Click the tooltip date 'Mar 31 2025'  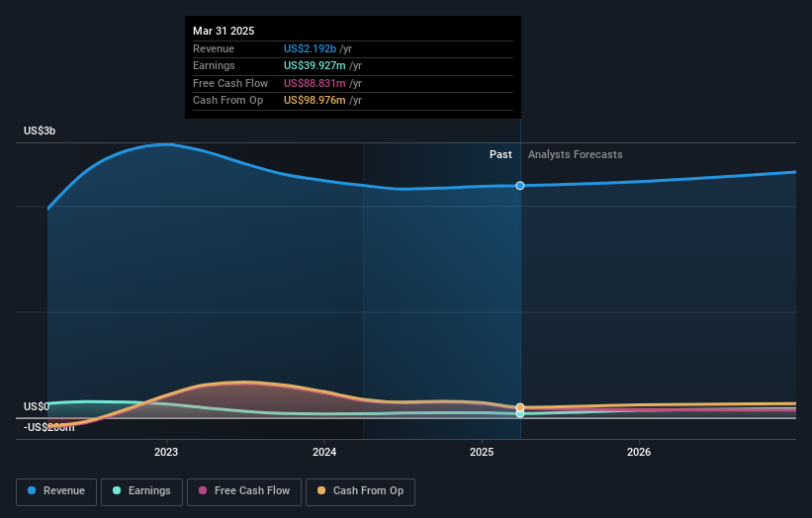click(x=224, y=31)
